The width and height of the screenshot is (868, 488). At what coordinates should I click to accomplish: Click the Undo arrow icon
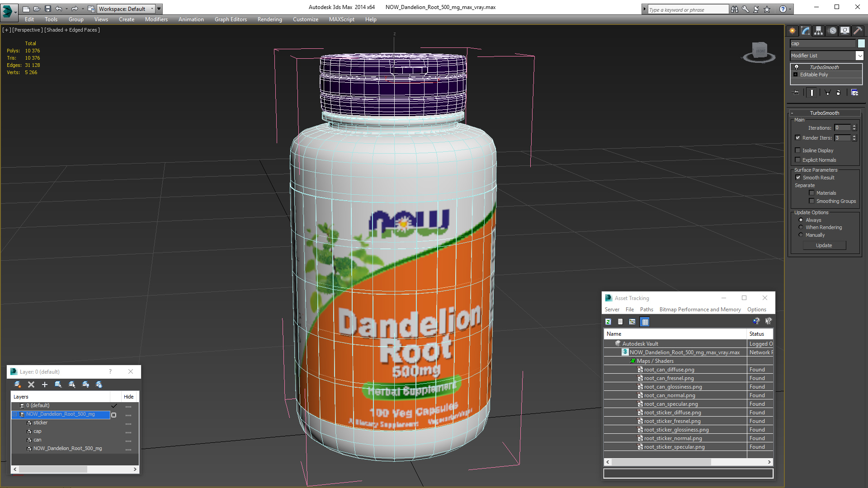coord(59,9)
